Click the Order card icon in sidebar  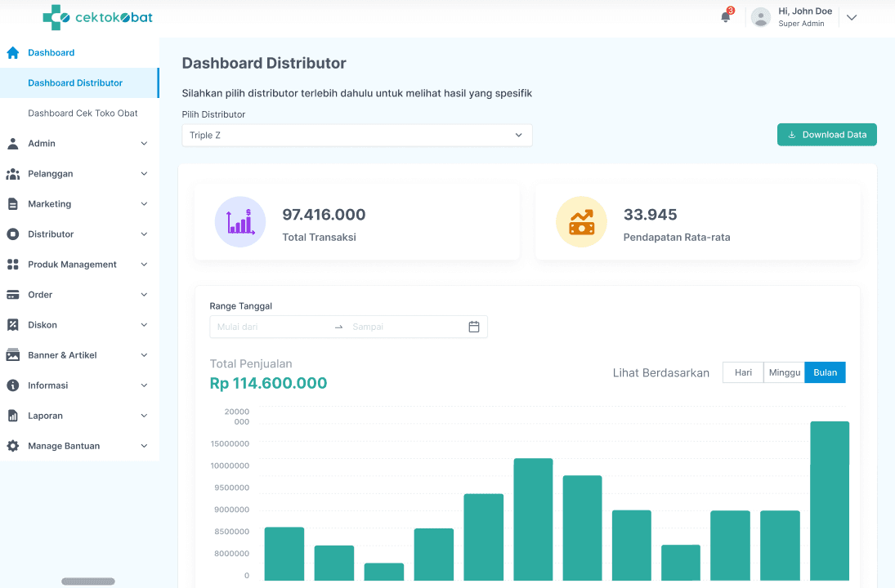coord(12,294)
